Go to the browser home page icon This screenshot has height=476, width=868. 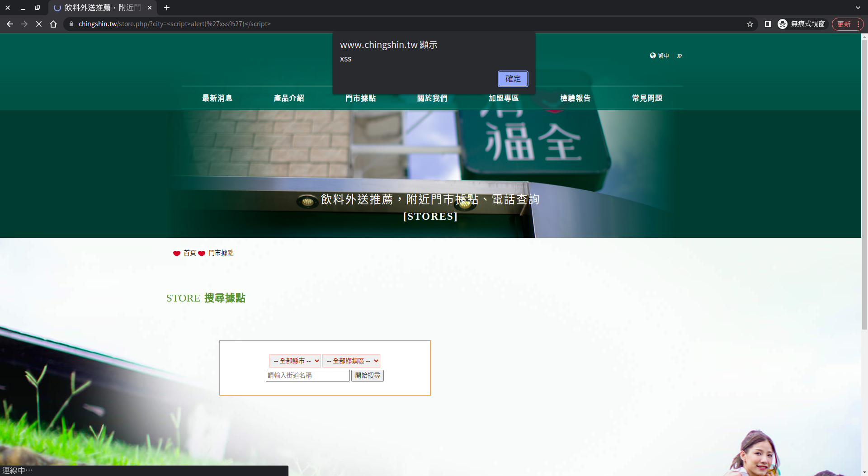[x=53, y=24]
